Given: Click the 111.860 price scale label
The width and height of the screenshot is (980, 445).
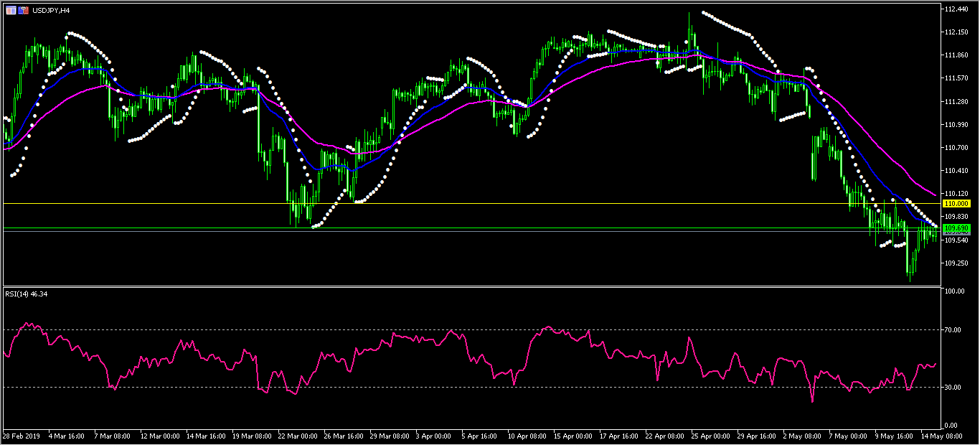Looking at the screenshot, I should [957, 55].
